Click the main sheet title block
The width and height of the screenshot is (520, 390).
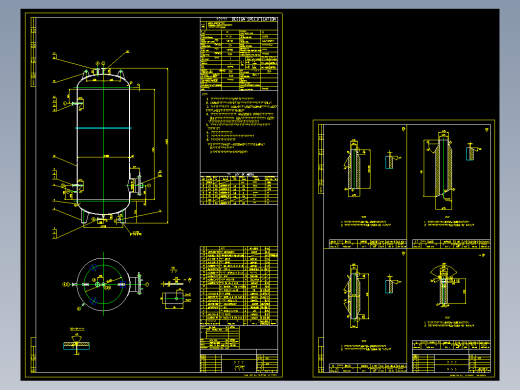tap(239, 361)
